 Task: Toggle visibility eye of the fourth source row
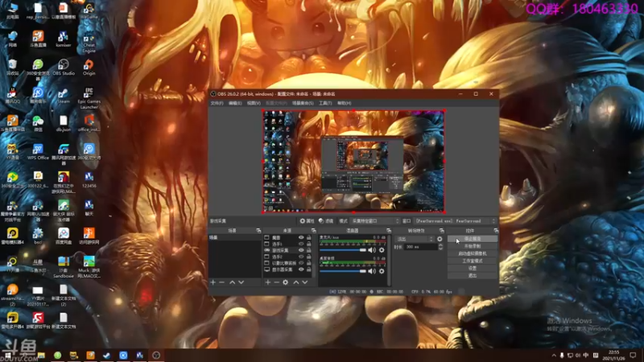click(x=301, y=257)
